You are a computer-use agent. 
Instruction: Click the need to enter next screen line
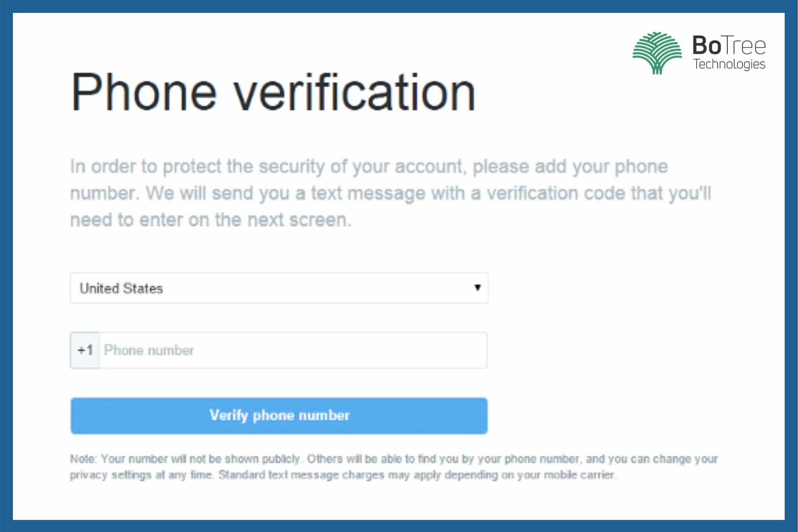tap(211, 220)
